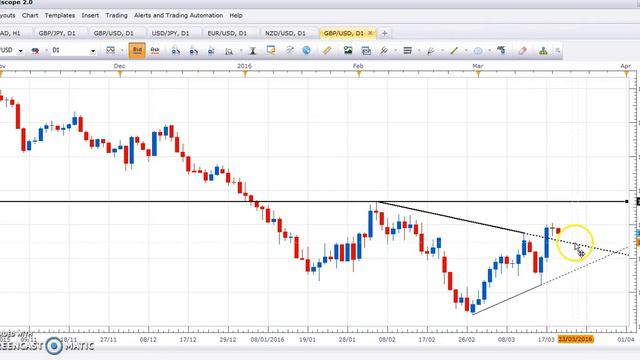Select the trend line drawing tool
This screenshot has width=640, height=360.
(x=383, y=51)
